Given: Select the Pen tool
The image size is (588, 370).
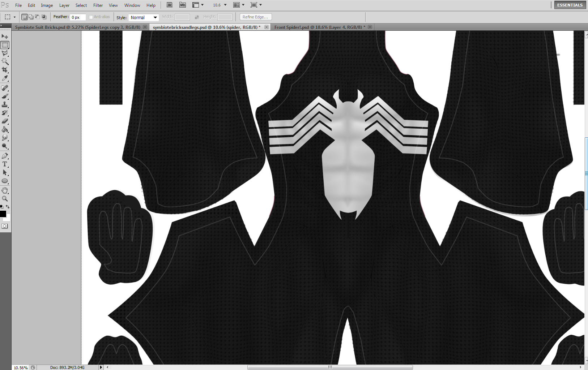Looking at the screenshot, I should tap(5, 156).
